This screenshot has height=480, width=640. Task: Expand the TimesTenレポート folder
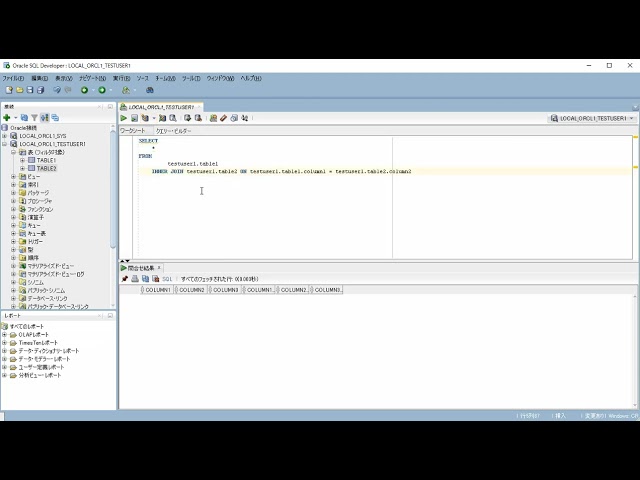tap(4, 343)
